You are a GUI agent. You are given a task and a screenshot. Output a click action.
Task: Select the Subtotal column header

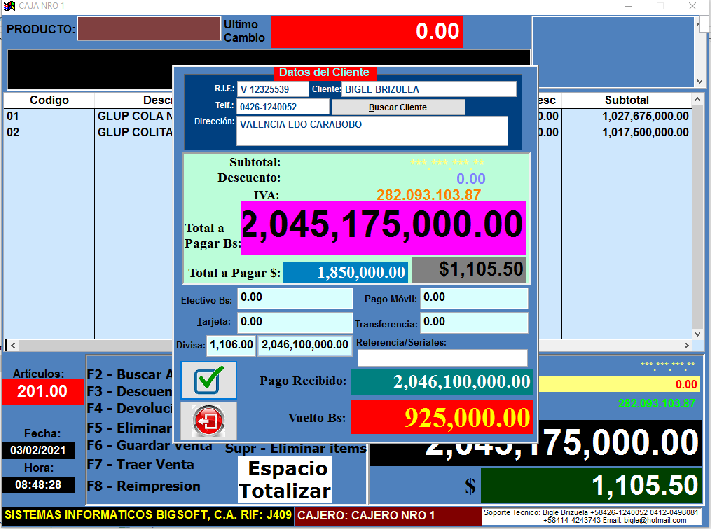point(626,100)
